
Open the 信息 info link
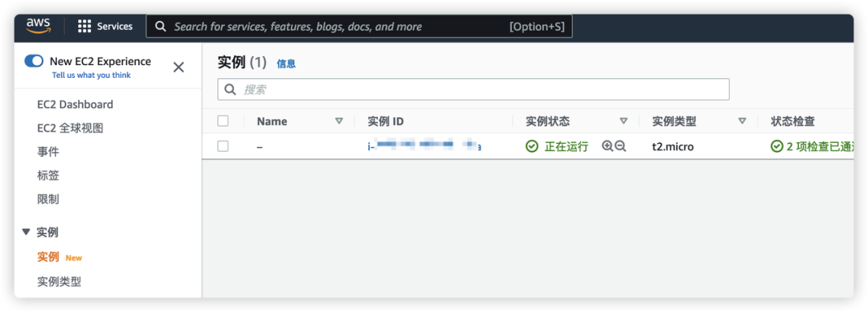tap(286, 64)
